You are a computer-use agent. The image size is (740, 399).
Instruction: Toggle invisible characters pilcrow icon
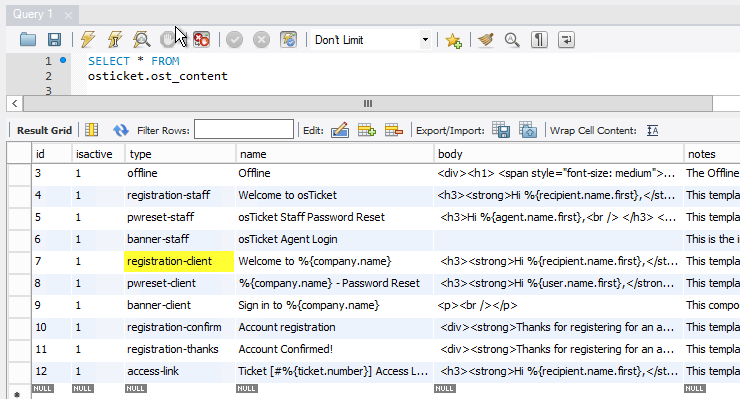pos(539,40)
